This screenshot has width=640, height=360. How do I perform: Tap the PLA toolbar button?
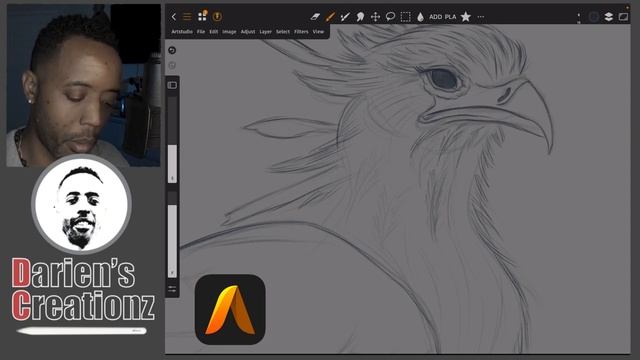pyautogui.click(x=450, y=17)
